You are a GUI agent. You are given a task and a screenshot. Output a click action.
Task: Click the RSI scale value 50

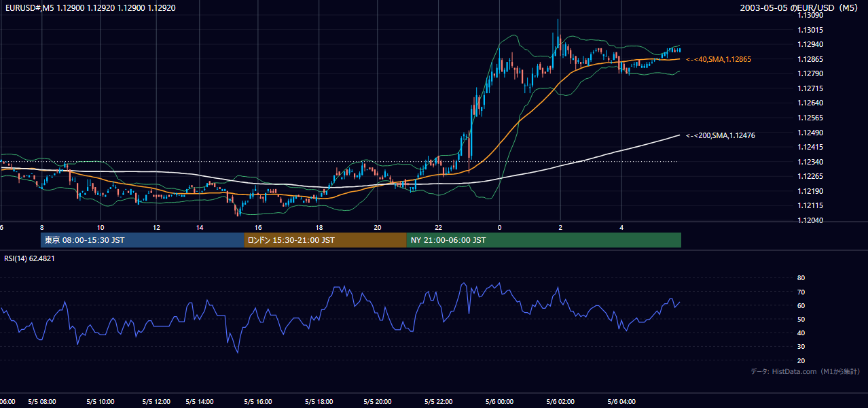[801, 319]
